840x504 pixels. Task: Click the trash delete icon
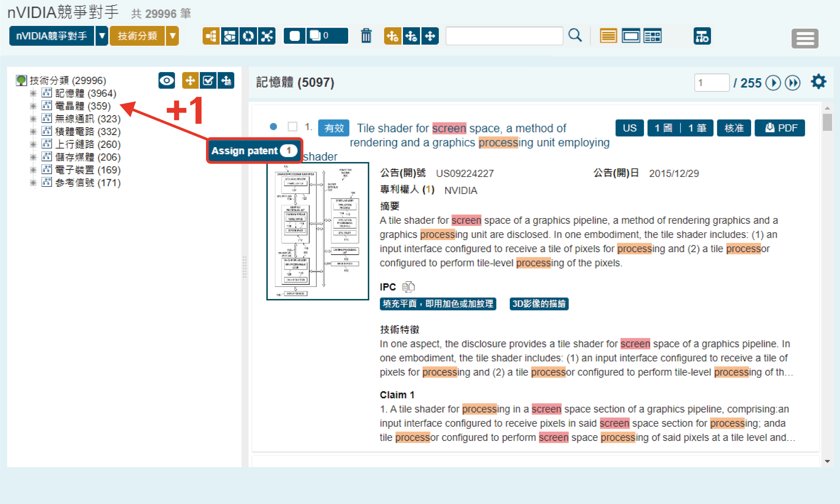[366, 36]
